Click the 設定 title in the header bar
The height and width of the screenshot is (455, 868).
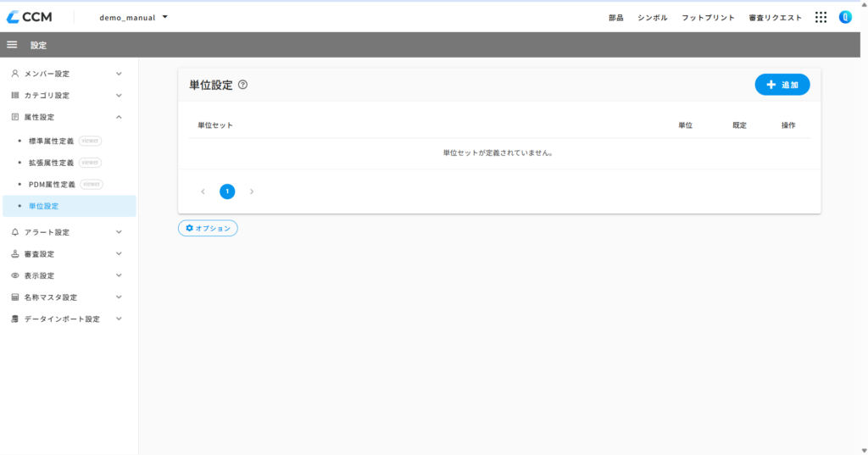[38, 46]
